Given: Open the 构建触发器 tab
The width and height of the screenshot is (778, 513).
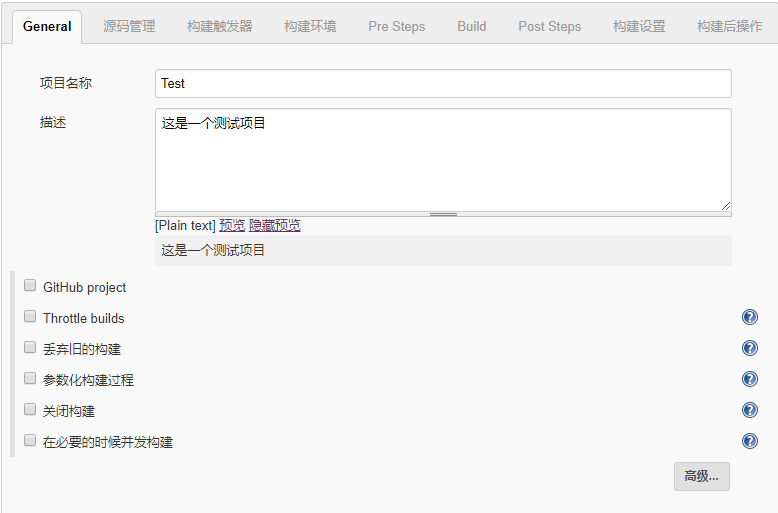Looking at the screenshot, I should click(220, 26).
